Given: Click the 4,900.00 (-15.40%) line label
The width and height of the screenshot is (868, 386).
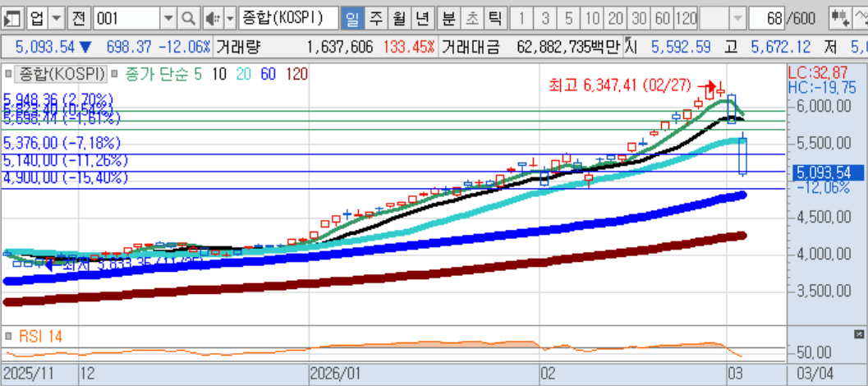Looking at the screenshot, I should tap(66, 178).
